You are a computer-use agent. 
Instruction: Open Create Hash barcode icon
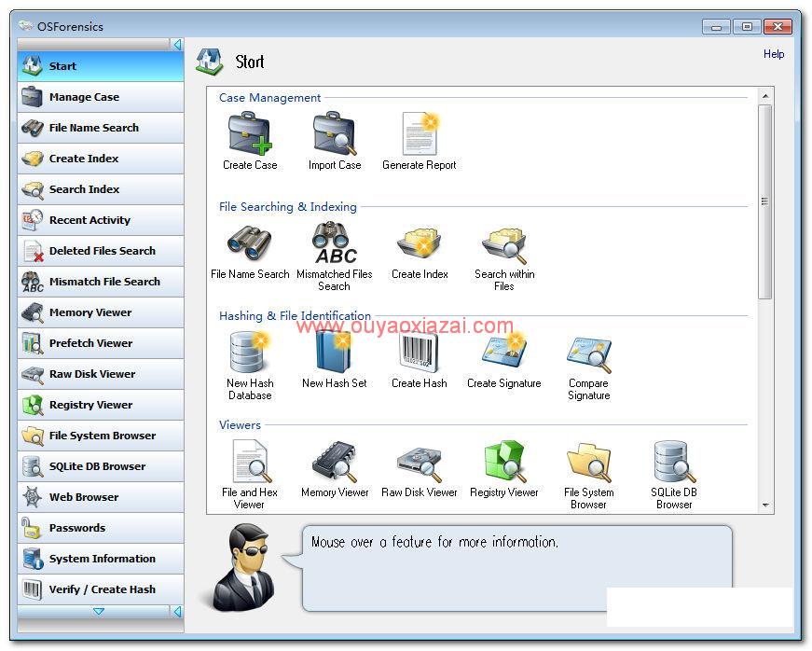coord(420,353)
